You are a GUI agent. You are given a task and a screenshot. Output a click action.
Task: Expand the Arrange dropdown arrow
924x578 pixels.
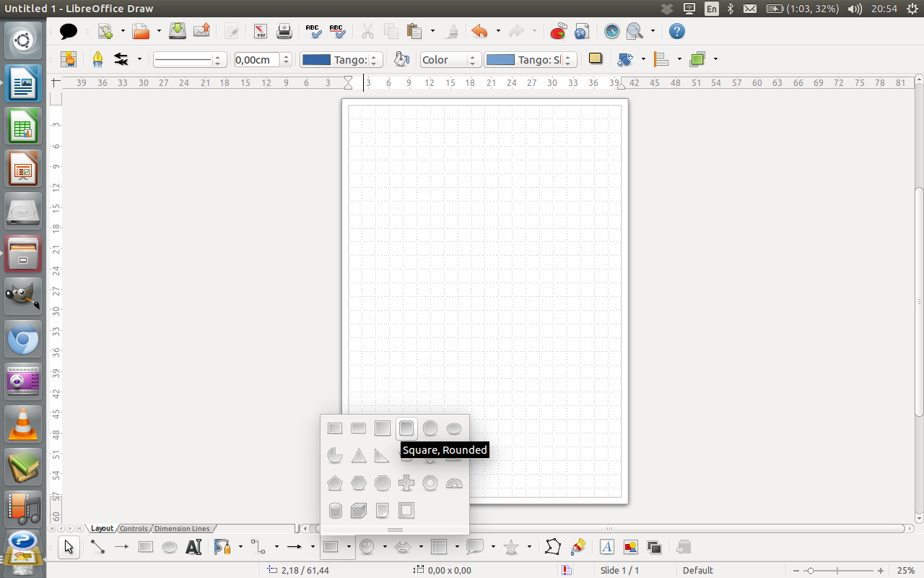(x=715, y=60)
